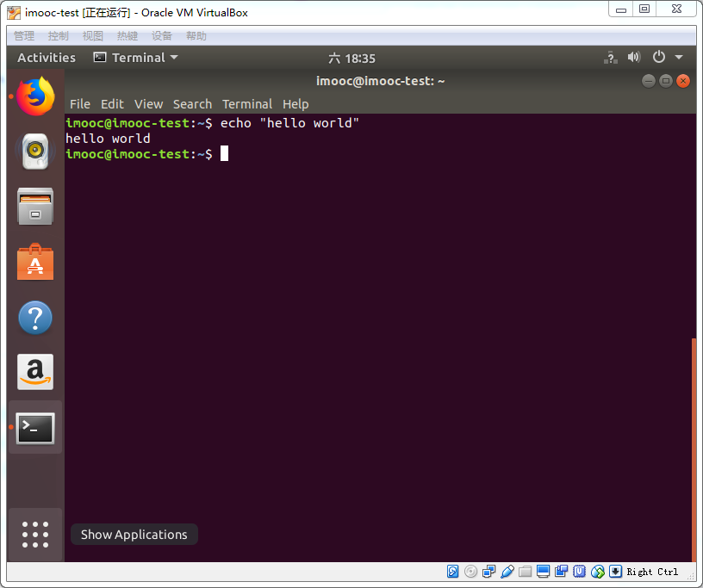Viewport: 703px width, 588px height.
Task: Click the VirtualBox window title icon
Action: pos(14,13)
